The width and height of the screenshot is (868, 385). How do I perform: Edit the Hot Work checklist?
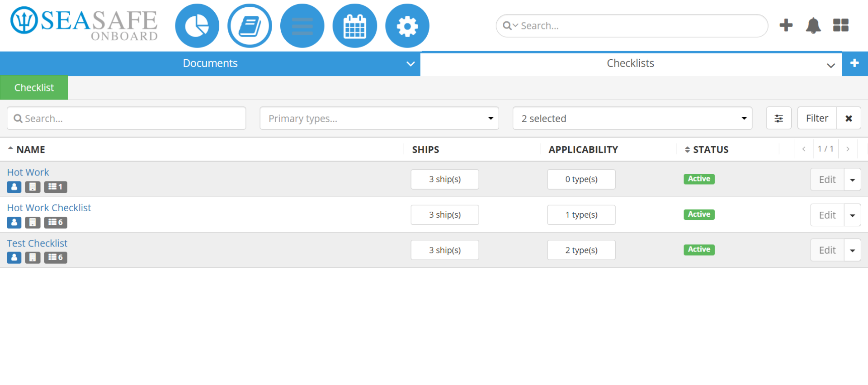pos(827,180)
